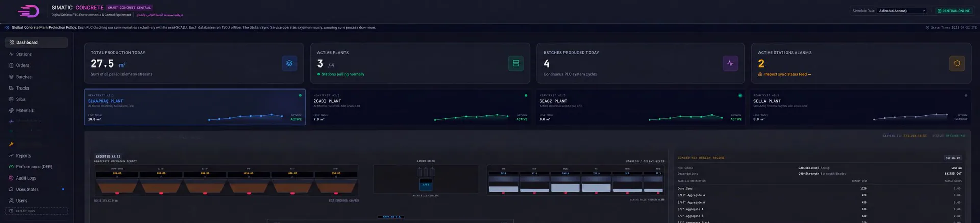The height and width of the screenshot is (223, 980).
Task: Click the Stations pulse icon
Action: click(x=11, y=54)
